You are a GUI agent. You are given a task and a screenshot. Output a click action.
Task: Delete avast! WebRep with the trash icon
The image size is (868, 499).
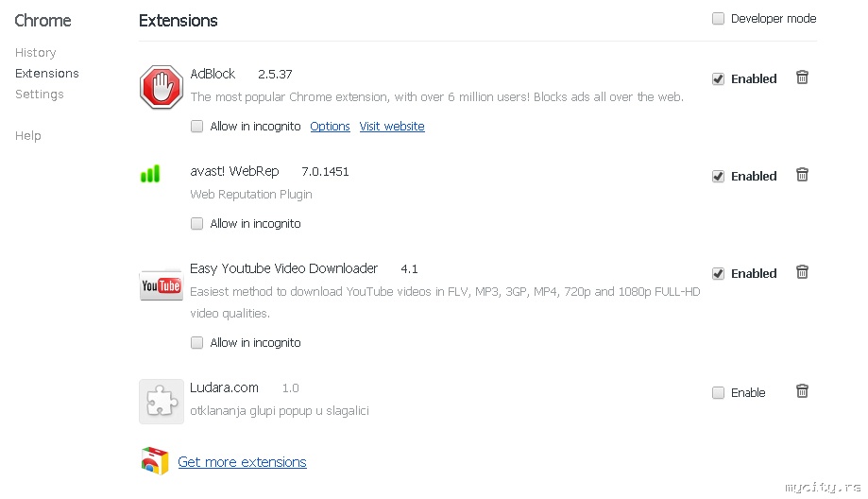tap(802, 175)
